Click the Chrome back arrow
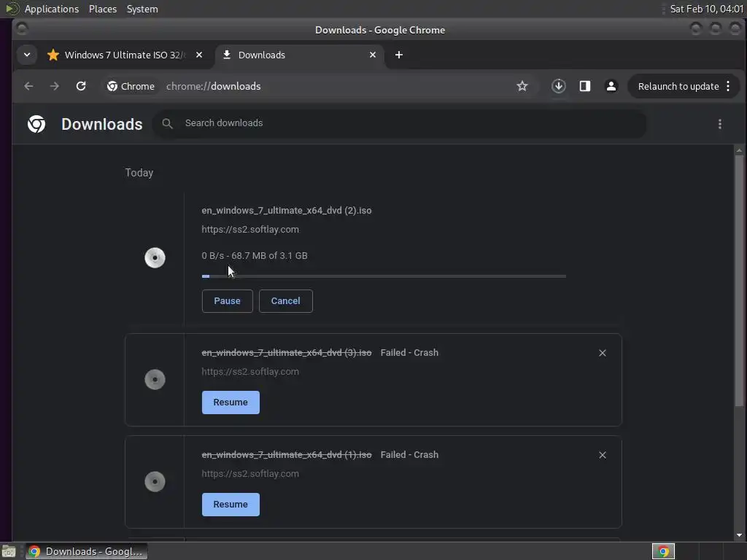The image size is (747, 560). click(28, 86)
